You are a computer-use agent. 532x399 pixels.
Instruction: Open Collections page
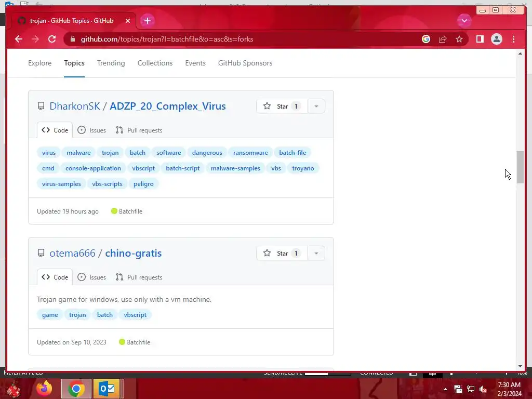(x=155, y=63)
